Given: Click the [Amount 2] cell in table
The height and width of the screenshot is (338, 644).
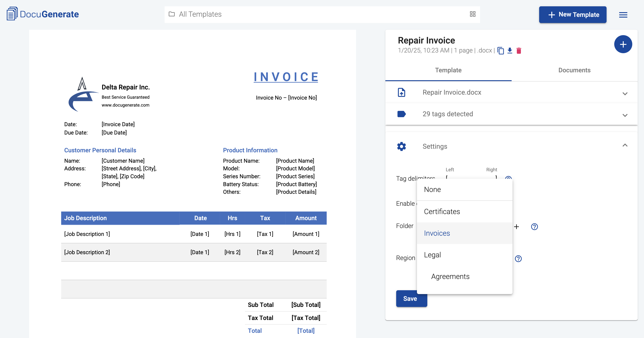Looking at the screenshot, I should [x=306, y=252].
